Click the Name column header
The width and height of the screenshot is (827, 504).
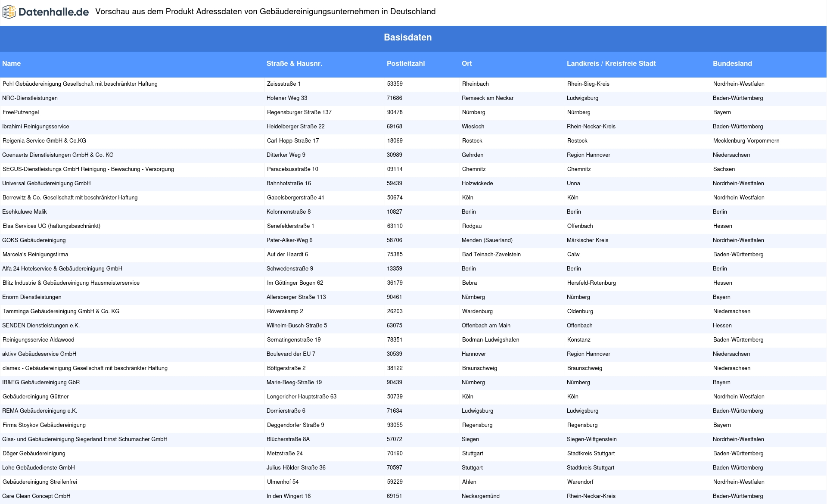point(12,63)
